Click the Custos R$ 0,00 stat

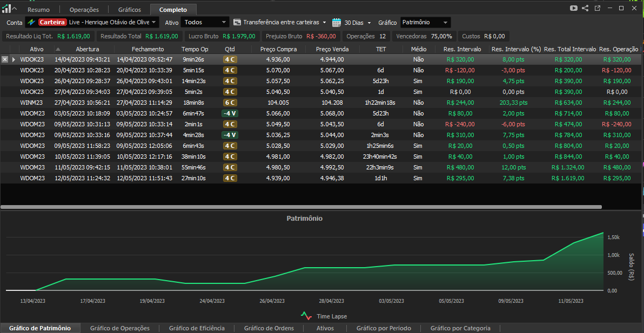[484, 36]
